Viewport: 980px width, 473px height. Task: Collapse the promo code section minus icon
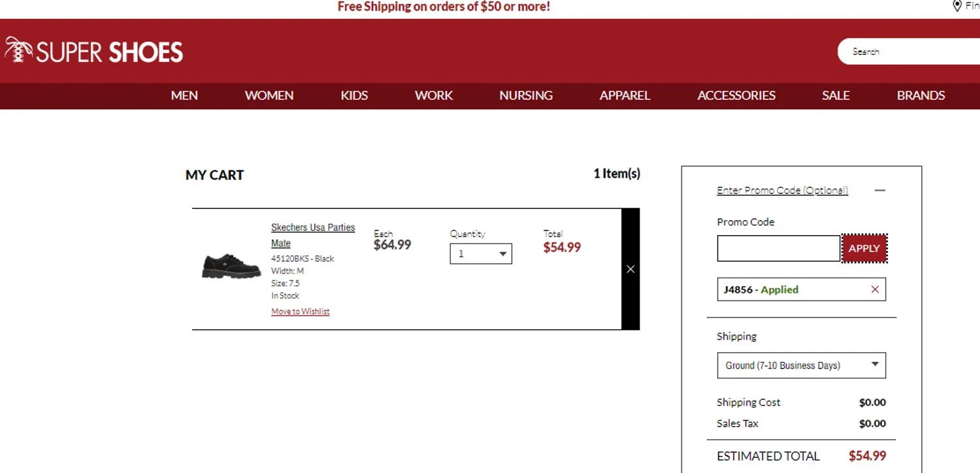(x=880, y=190)
